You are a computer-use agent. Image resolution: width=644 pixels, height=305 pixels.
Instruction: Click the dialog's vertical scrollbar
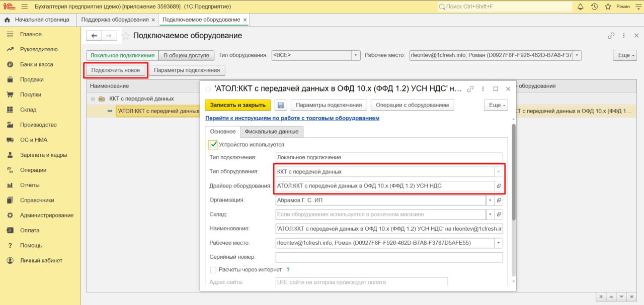pyautogui.click(x=513, y=171)
